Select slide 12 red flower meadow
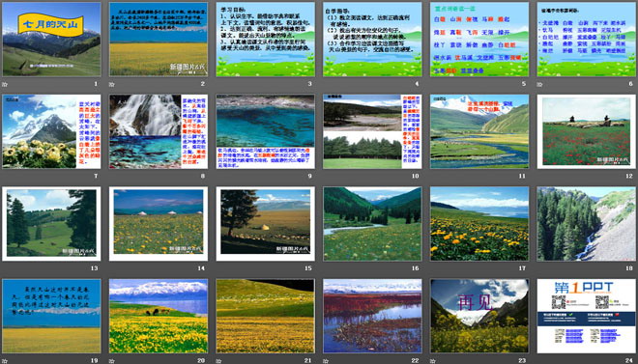 coord(587,131)
